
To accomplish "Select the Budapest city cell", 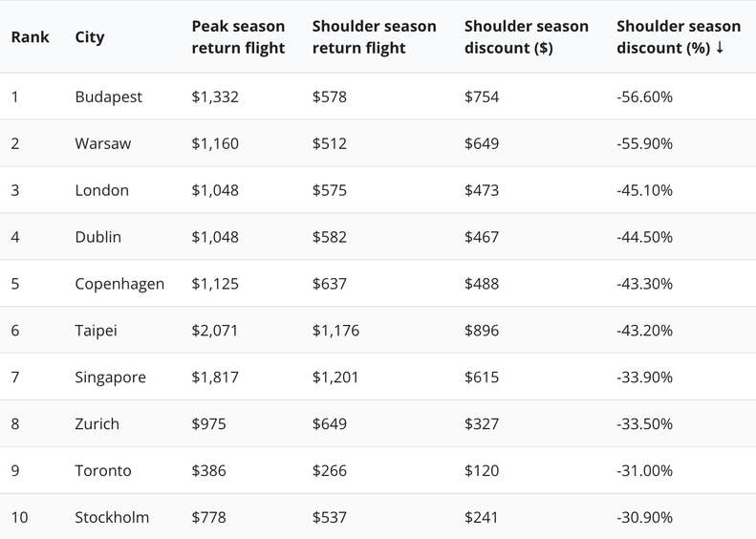I will pyautogui.click(x=108, y=97).
